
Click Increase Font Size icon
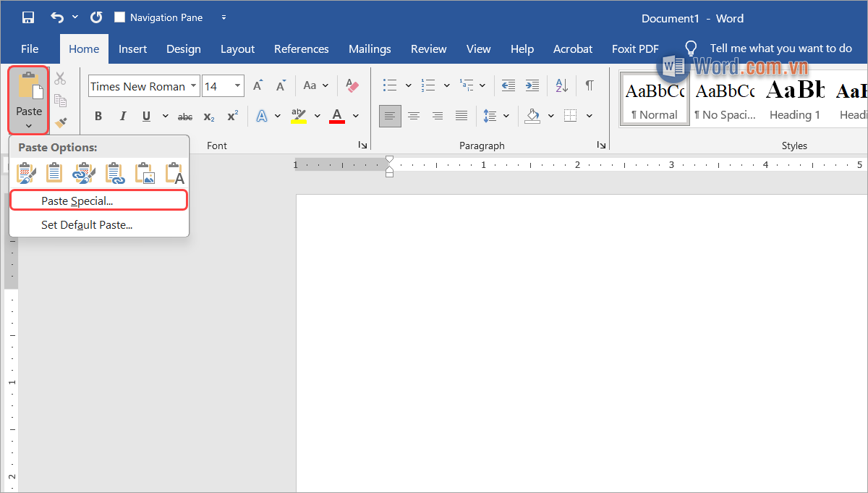[258, 85]
